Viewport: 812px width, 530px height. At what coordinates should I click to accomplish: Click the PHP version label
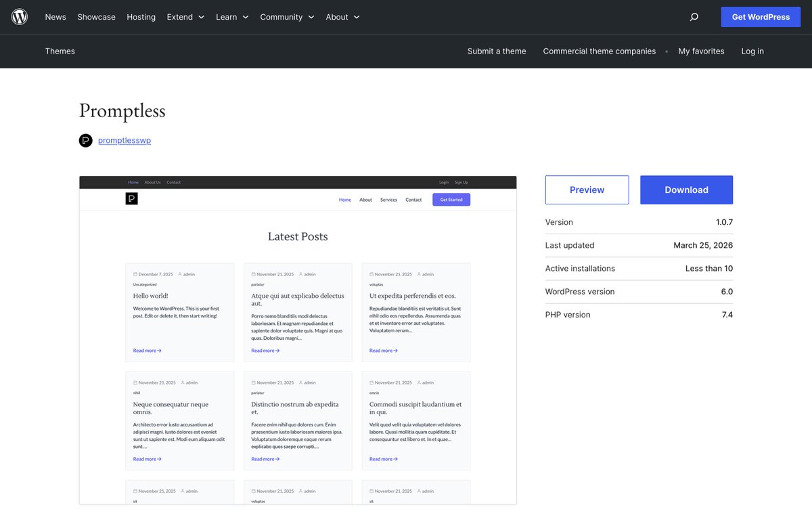pyautogui.click(x=568, y=314)
